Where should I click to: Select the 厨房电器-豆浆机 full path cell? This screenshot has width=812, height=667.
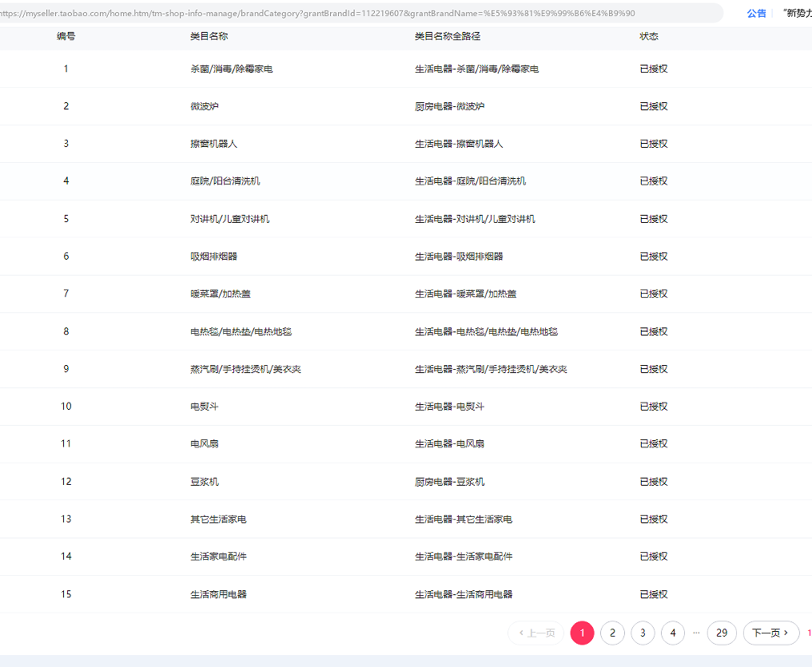pos(449,482)
